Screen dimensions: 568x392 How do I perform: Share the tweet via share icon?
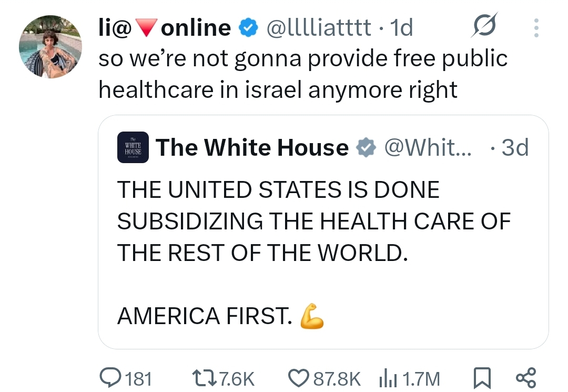pos(525,378)
